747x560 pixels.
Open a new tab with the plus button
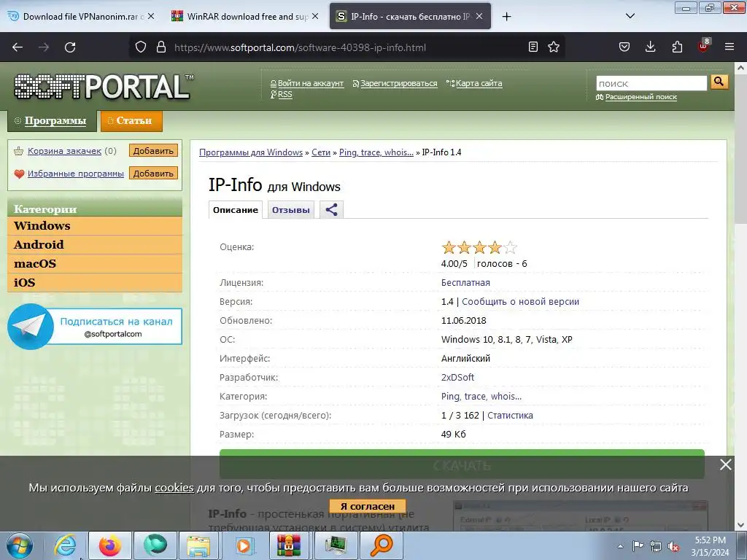[507, 17]
